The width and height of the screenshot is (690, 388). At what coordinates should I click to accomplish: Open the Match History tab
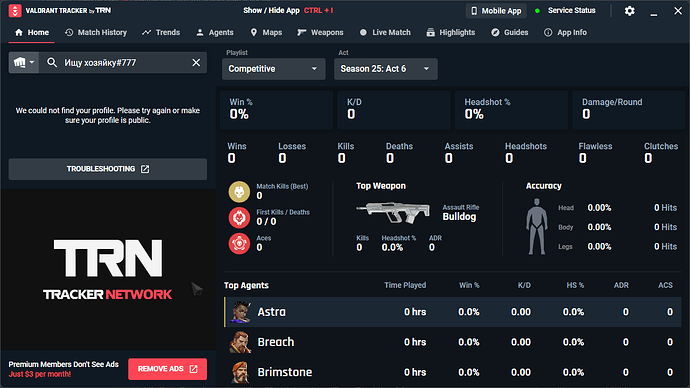click(x=96, y=33)
